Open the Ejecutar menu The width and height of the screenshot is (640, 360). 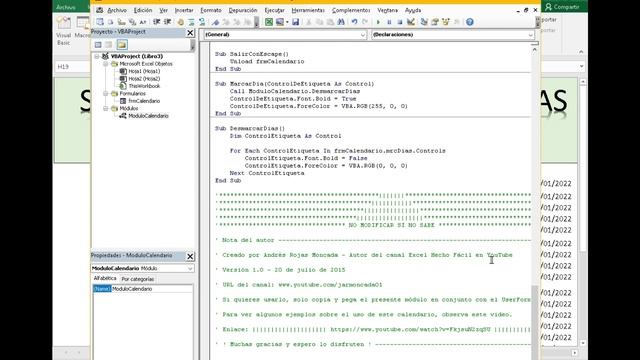coord(274,10)
